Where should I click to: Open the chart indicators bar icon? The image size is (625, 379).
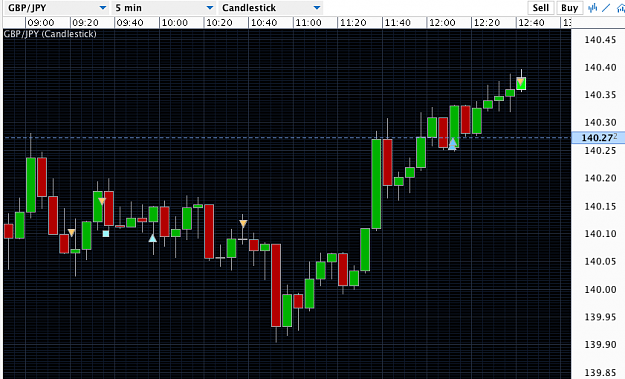pos(593,8)
